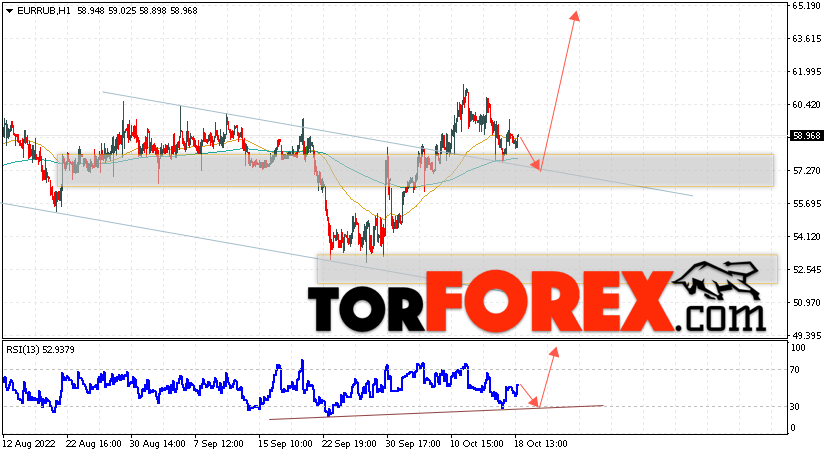Select the 30 Sep 17:00 time label
Viewport: 828px width, 455px height.
tap(413, 444)
